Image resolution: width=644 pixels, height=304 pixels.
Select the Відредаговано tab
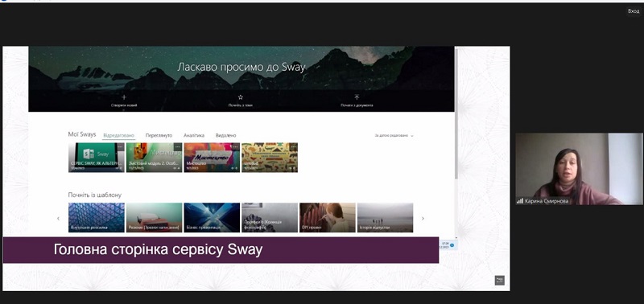coord(118,135)
